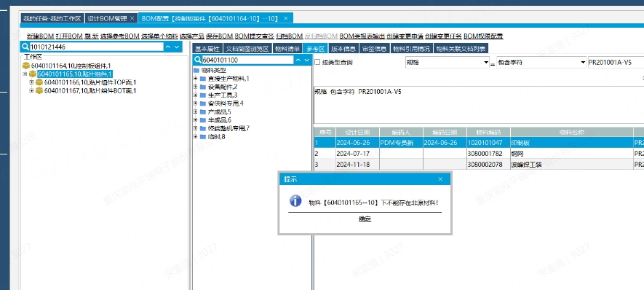Click the down arrow next to 6040101100 search
Image resolution: width=644 pixels, height=290 pixels.
[x=307, y=60]
